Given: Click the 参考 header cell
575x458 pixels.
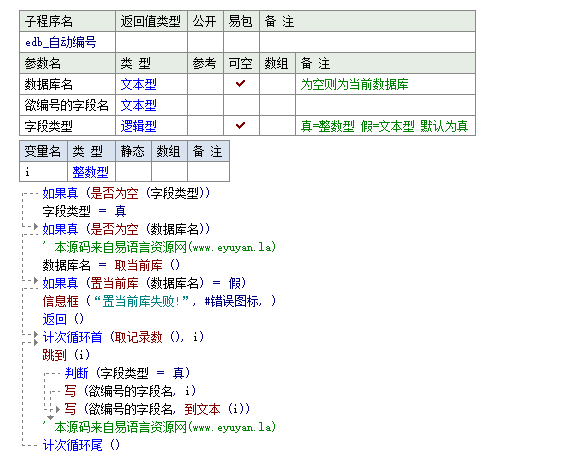Looking at the screenshot, I should [205, 63].
